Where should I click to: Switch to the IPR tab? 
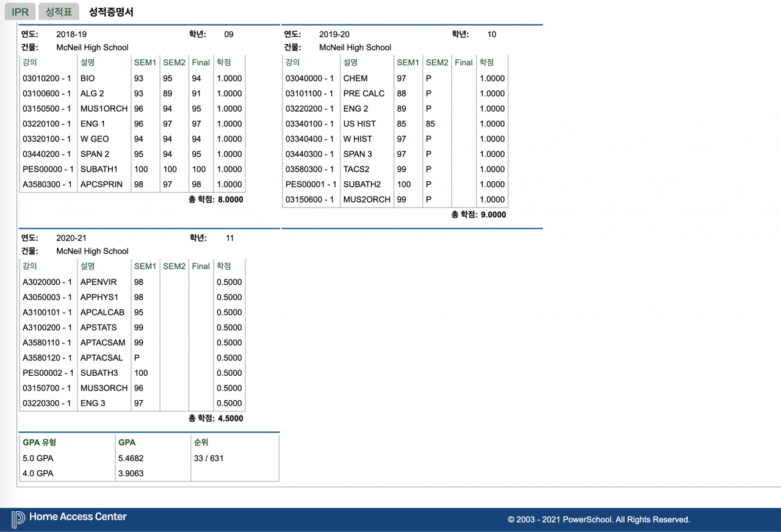pos(20,12)
